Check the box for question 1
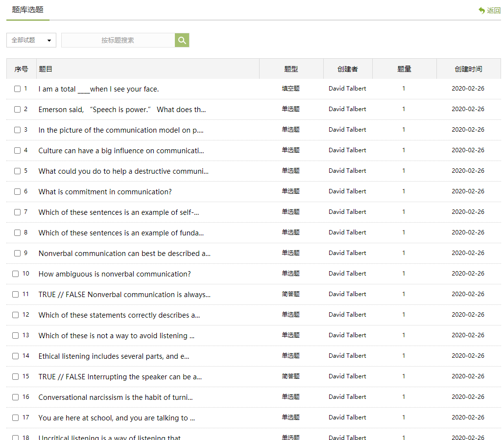 [17, 89]
